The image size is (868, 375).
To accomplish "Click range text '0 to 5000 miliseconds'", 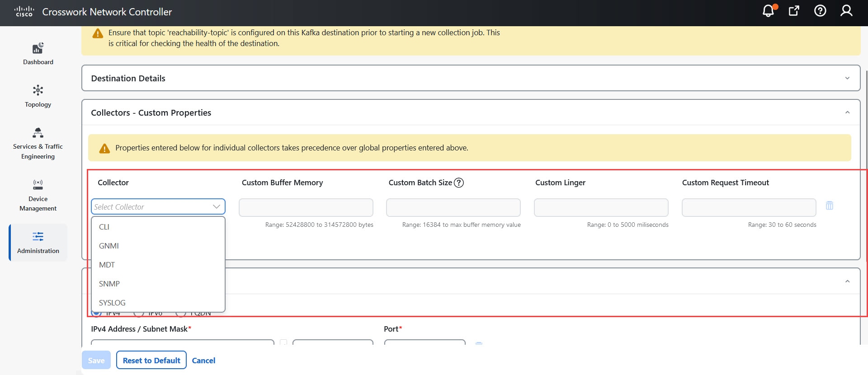I will point(638,225).
